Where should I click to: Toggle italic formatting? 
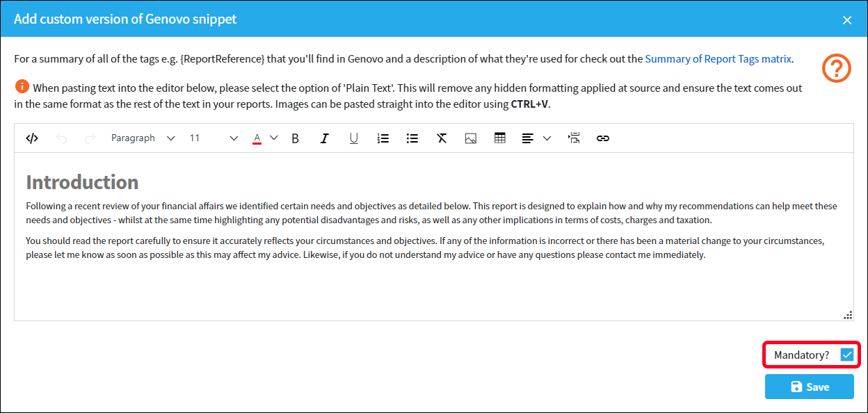(x=324, y=138)
